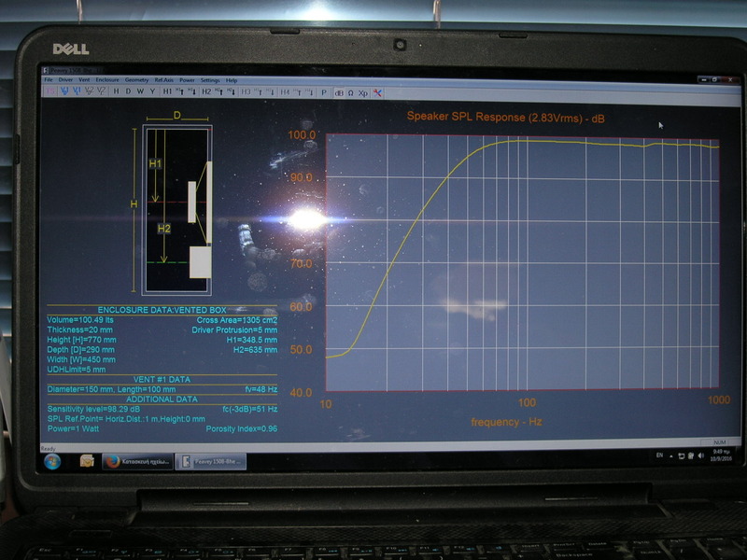Click the 'ENCLOSURE DATA:VENTED BOX' heading
Screen dimensions: 747x560
tap(162, 310)
